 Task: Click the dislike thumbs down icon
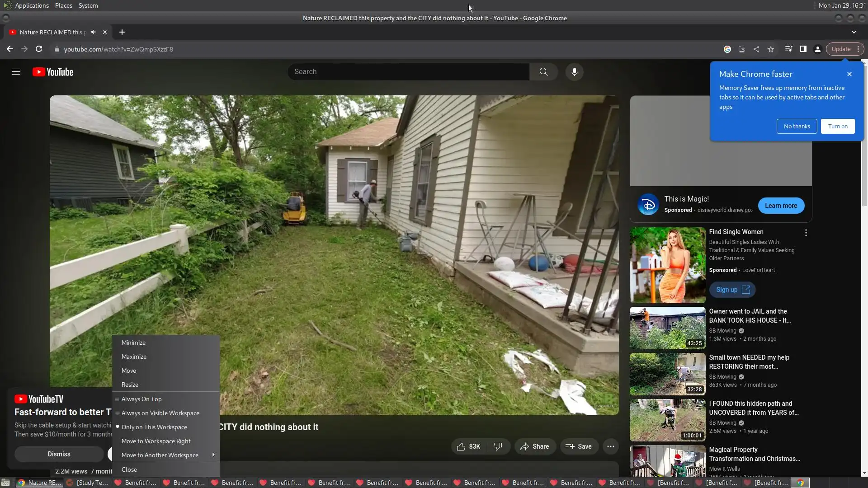(x=498, y=446)
